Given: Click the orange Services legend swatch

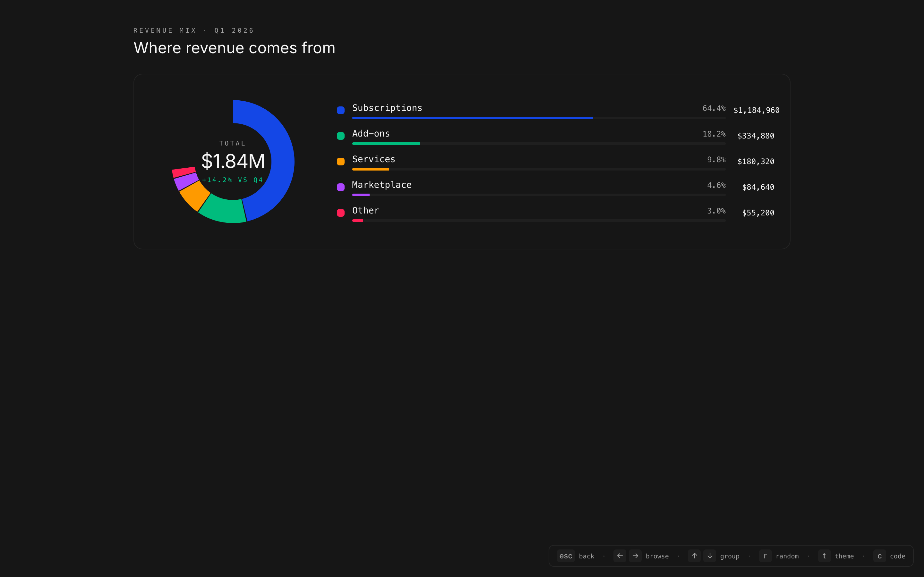Looking at the screenshot, I should pos(341,162).
